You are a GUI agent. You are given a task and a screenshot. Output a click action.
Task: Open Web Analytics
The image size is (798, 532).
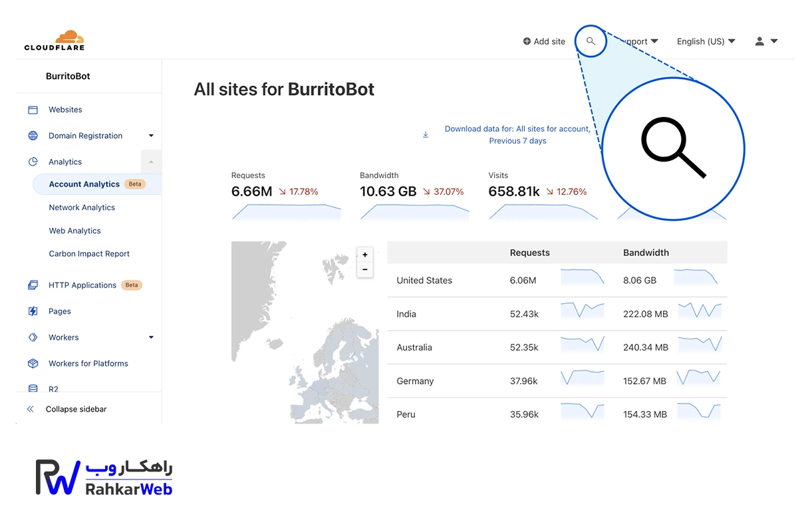(x=74, y=231)
